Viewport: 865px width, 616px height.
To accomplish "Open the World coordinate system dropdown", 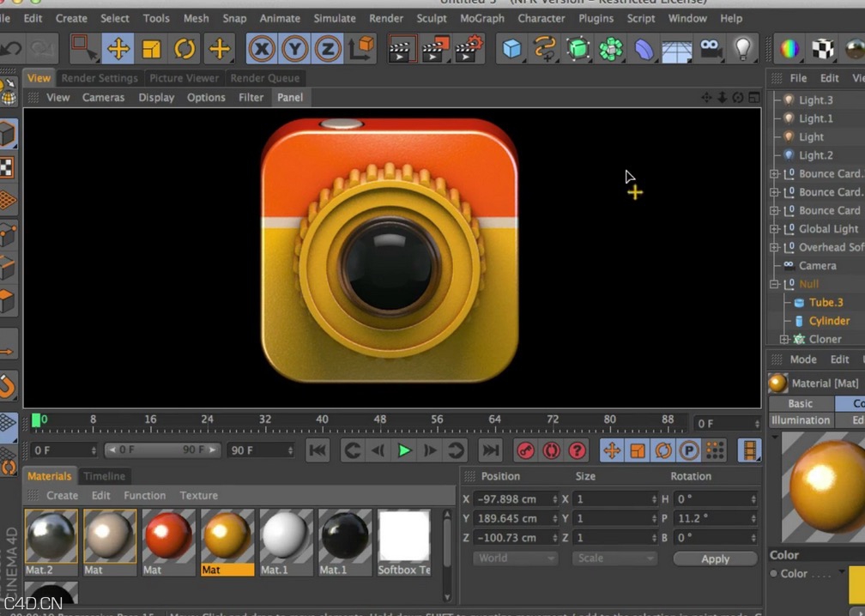I will [515, 558].
